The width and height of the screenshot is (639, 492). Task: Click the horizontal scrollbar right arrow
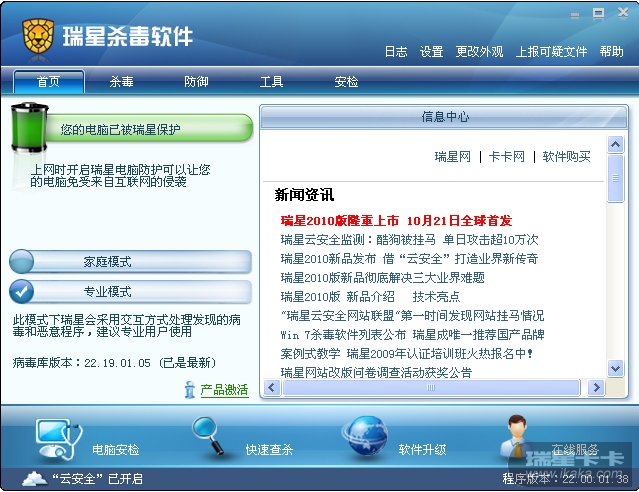click(596, 387)
